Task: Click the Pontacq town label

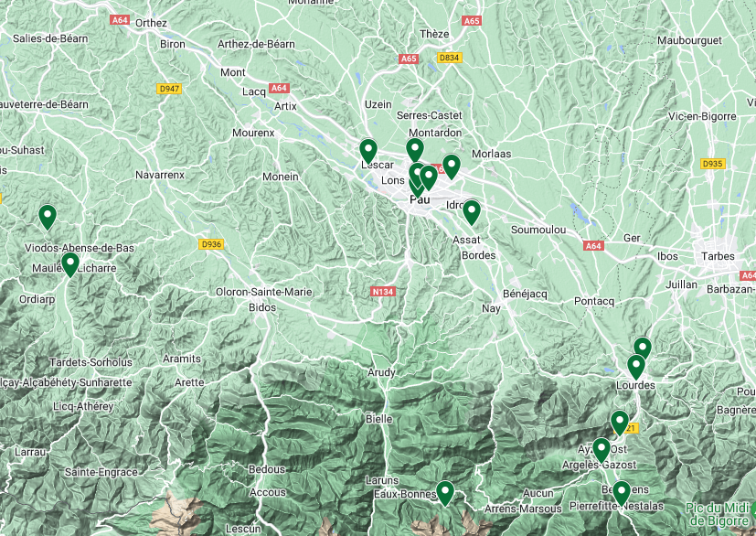Action: (594, 301)
